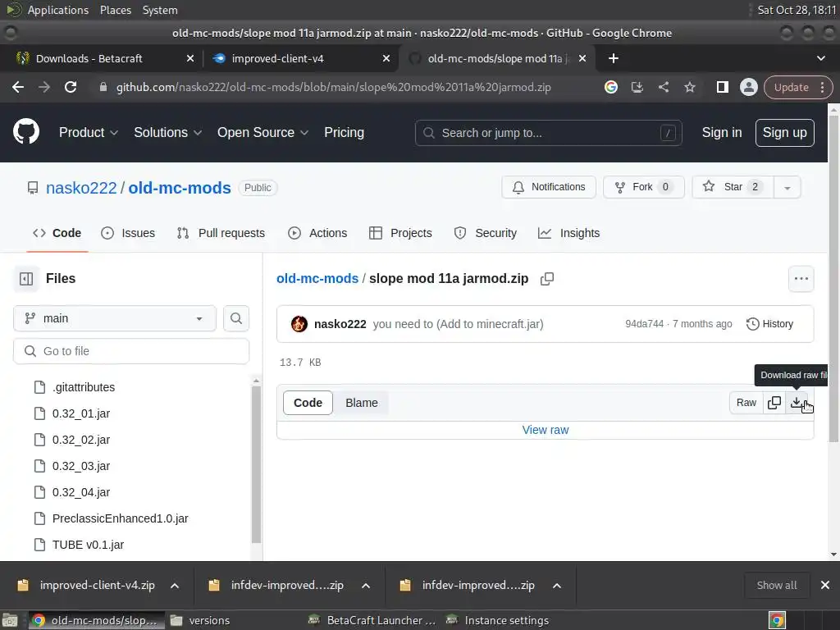Image resolution: width=840 pixels, height=630 pixels.
Task: Open a new browser tab
Action: (614, 58)
